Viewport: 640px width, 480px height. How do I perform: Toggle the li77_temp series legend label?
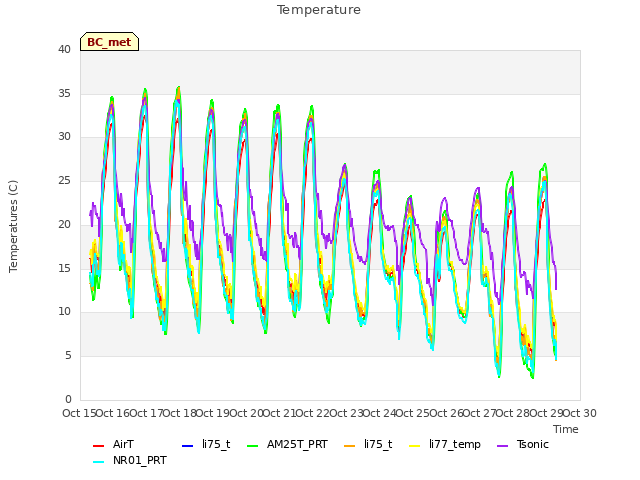455,445
